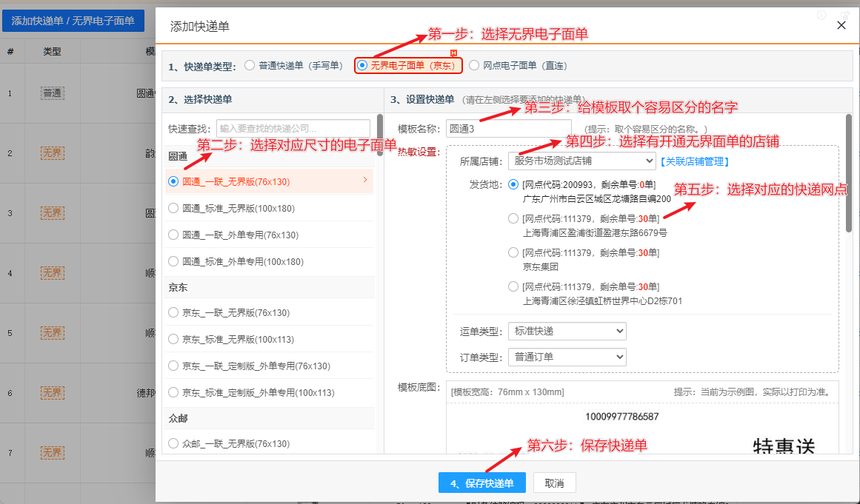860x504 pixels.
Task: Select 无界电子面单（京东）radio option
Action: point(362,66)
